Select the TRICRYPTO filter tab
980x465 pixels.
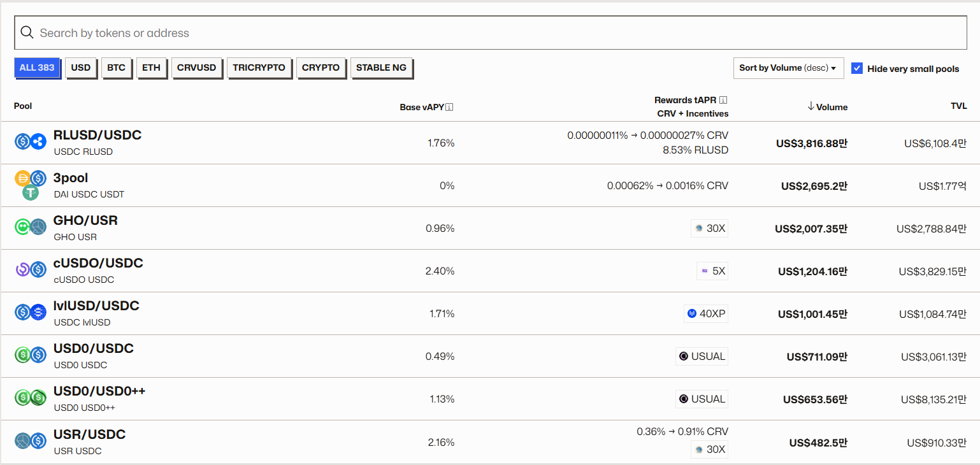click(x=259, y=68)
